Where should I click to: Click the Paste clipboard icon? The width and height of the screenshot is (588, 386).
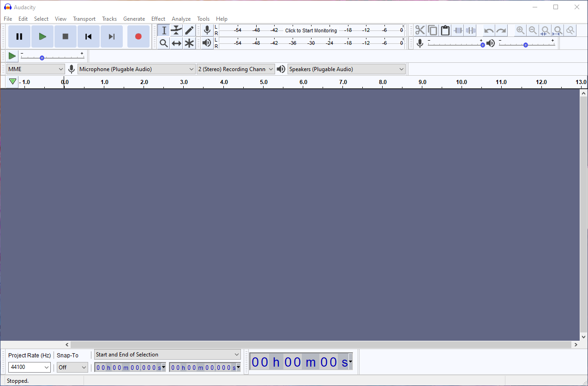click(x=445, y=30)
